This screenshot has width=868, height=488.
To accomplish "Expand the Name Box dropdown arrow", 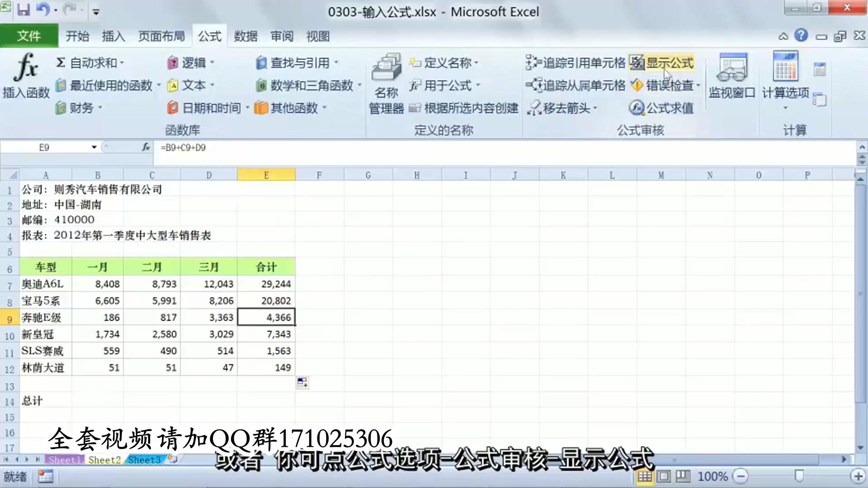I will [x=94, y=147].
